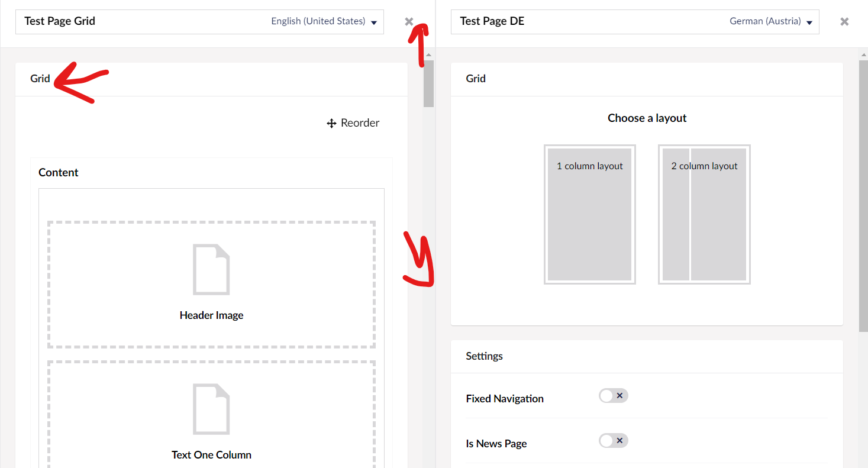Click left panel scrollbar up arrow
This screenshot has height=468, width=868.
[x=428, y=55]
